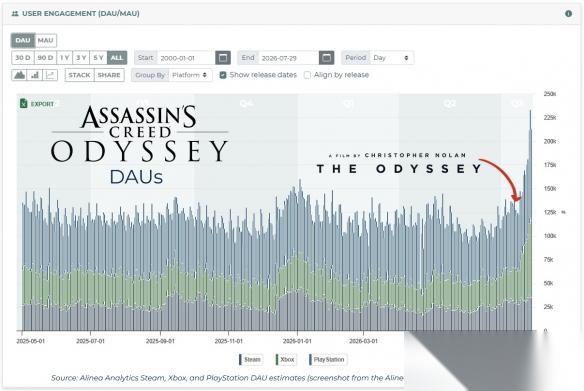Select the bar chart type icon
Screen dimensions: 584x391
point(35,75)
